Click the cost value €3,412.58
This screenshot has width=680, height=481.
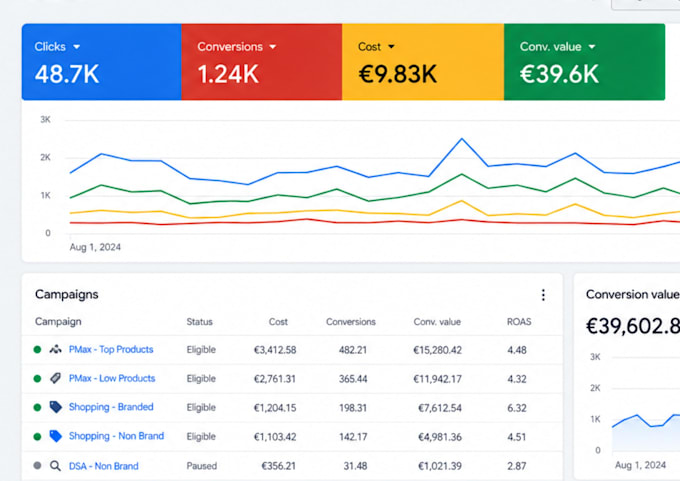click(275, 350)
